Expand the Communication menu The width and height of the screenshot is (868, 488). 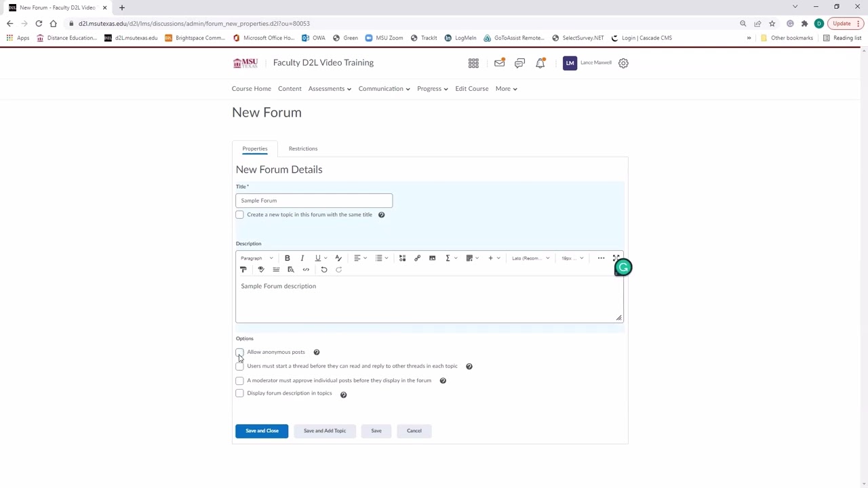pyautogui.click(x=384, y=89)
